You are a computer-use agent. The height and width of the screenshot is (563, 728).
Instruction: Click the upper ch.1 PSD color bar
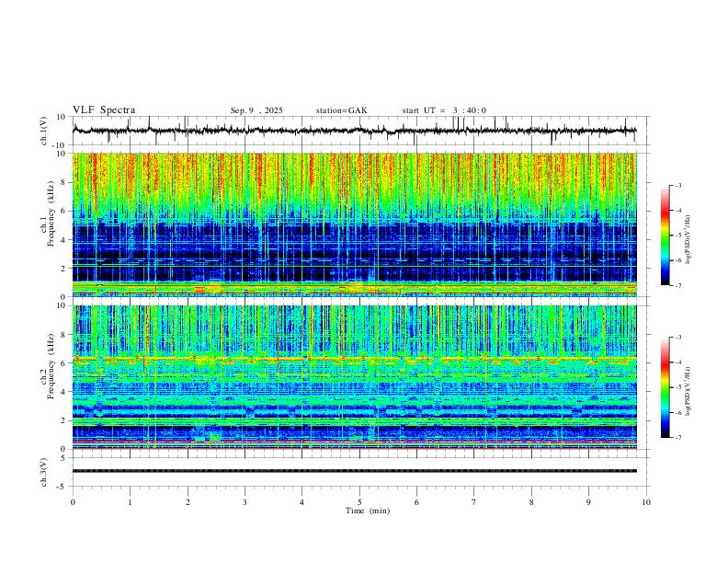[665, 236]
